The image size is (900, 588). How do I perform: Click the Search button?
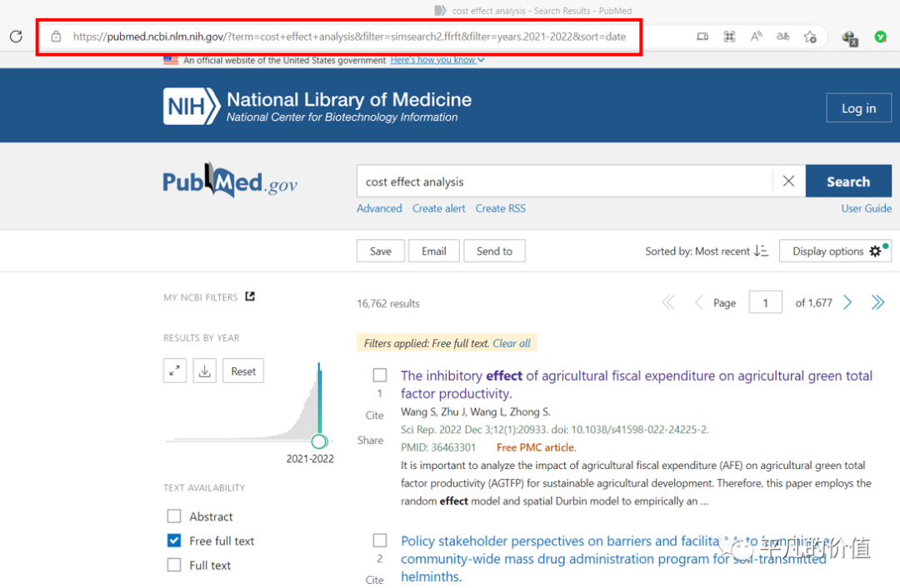point(848,182)
